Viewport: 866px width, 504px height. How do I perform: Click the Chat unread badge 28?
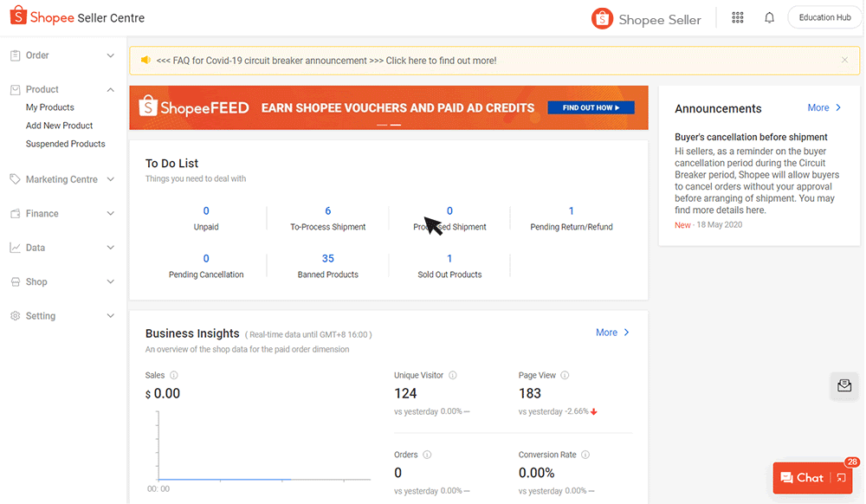852,462
